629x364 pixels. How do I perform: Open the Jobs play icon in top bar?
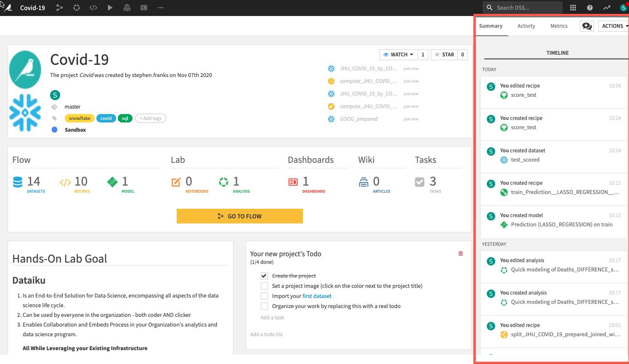[110, 8]
